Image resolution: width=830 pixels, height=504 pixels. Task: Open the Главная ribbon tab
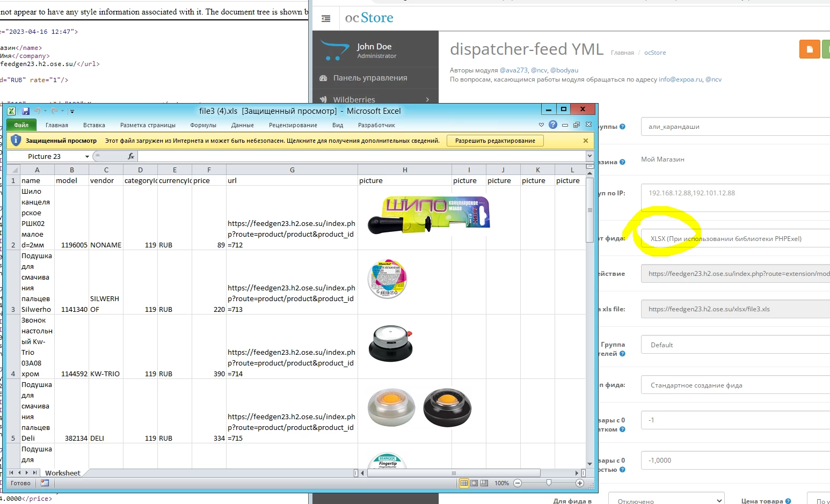click(x=57, y=125)
